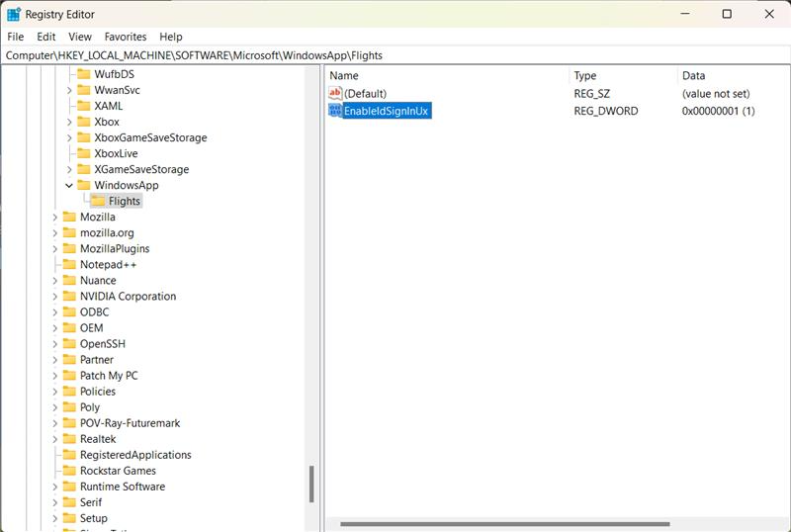This screenshot has height=532, width=791.
Task: Click the registry path address bar
Action: (395, 55)
